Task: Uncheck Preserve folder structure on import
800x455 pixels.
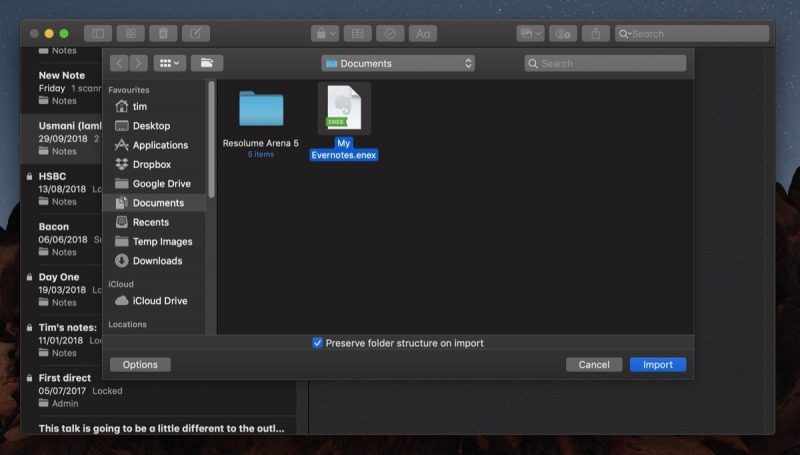Action: pyautogui.click(x=317, y=343)
